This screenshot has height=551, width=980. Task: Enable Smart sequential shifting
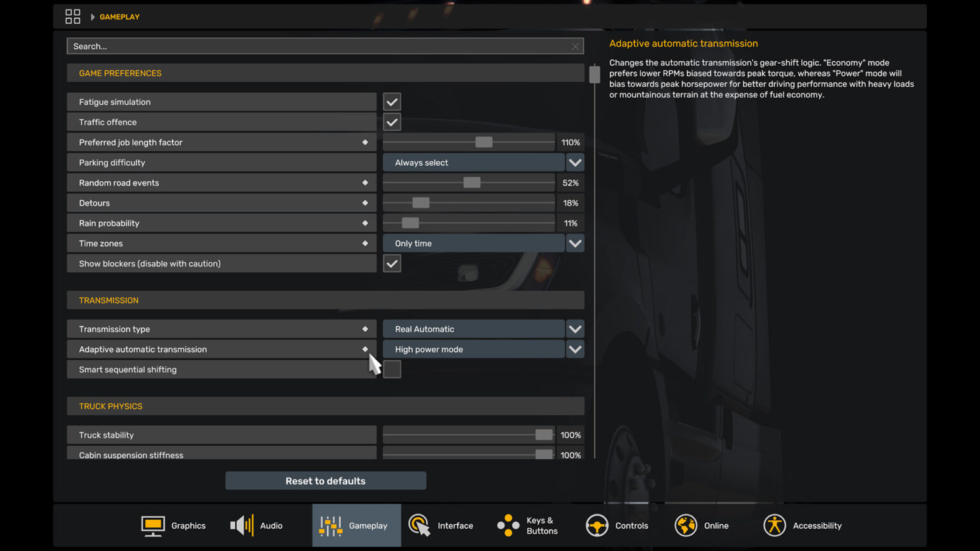392,369
